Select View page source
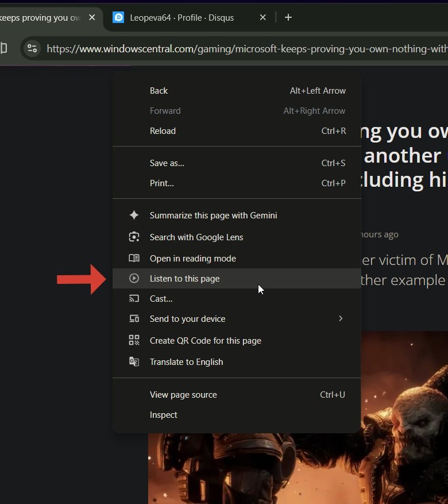 click(x=237, y=394)
